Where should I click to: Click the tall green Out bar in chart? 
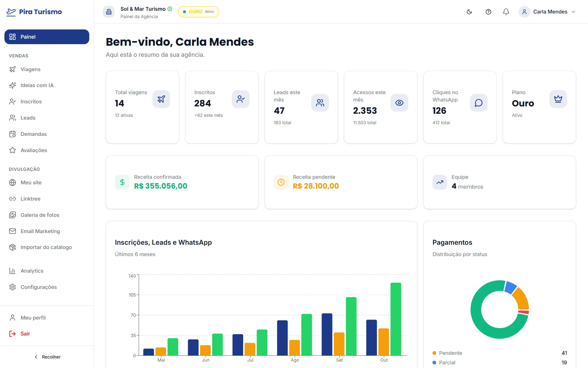point(396,319)
